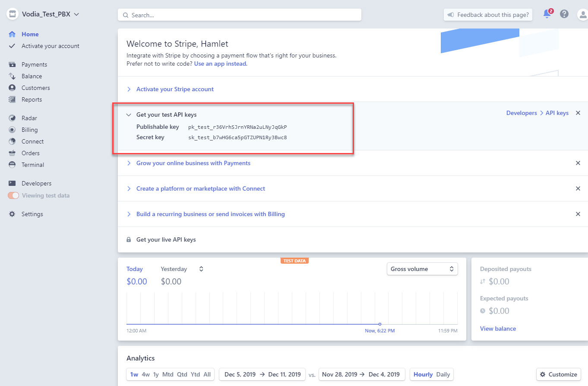Open Customers in the sidebar

[x=36, y=88]
